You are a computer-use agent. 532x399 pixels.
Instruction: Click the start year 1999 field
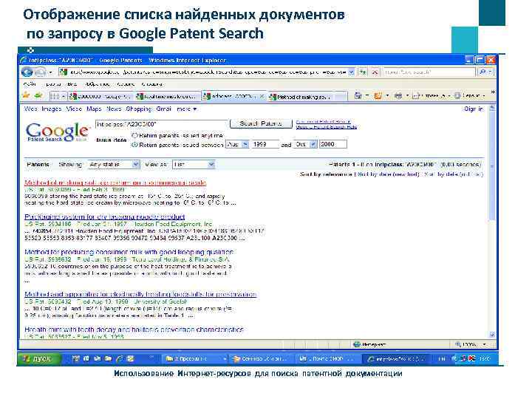(x=265, y=144)
